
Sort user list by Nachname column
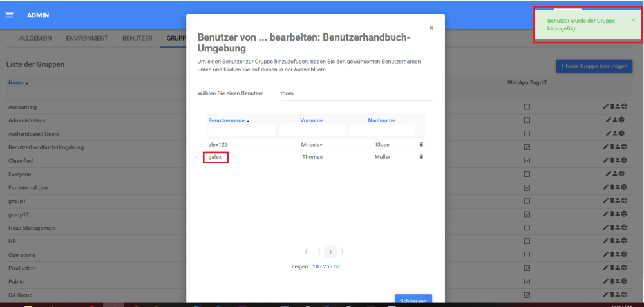point(381,120)
